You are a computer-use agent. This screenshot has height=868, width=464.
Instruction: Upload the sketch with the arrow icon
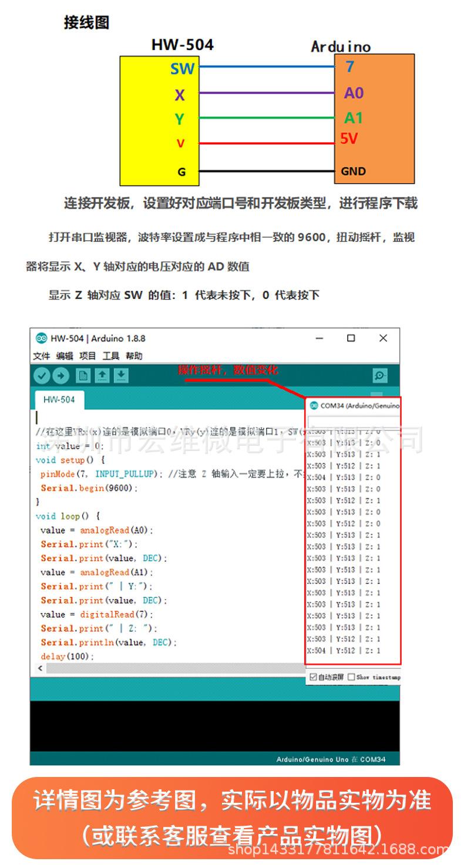click(x=60, y=375)
